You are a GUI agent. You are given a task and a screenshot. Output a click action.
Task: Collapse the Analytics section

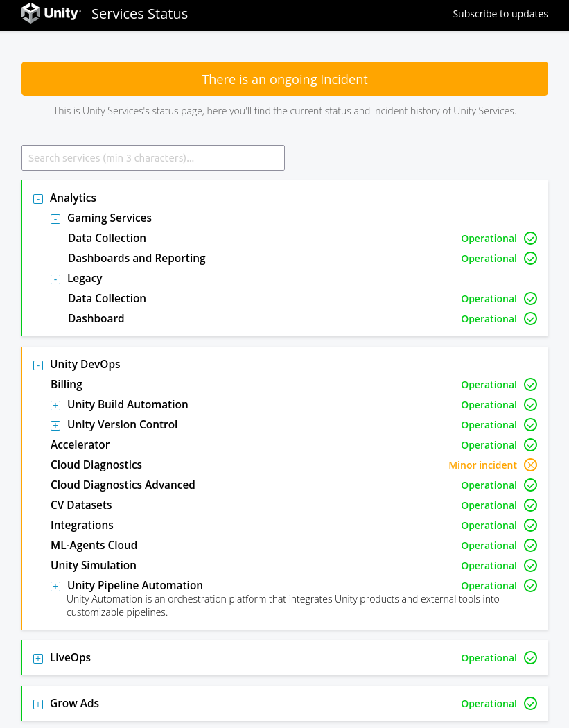pyautogui.click(x=38, y=199)
